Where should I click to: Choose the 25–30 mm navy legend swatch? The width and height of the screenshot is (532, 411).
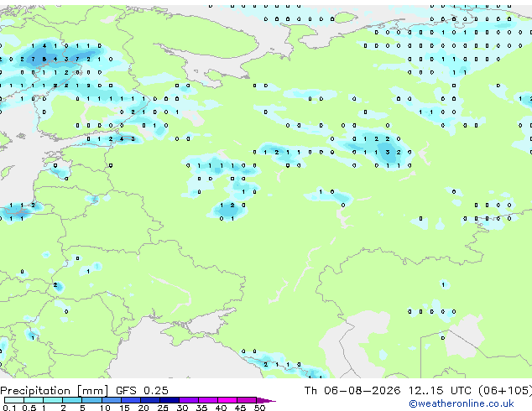point(169,400)
